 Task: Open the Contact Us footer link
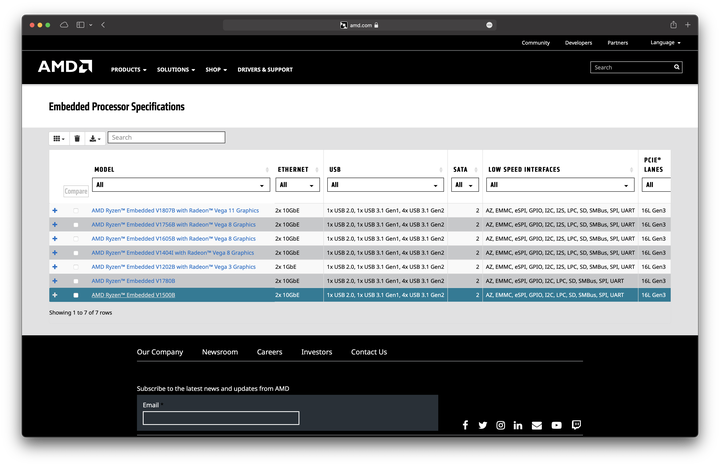369,352
